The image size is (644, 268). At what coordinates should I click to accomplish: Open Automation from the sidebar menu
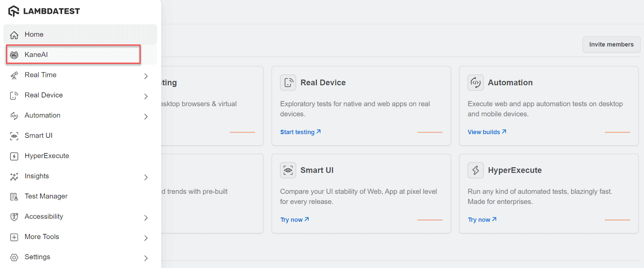(42, 115)
